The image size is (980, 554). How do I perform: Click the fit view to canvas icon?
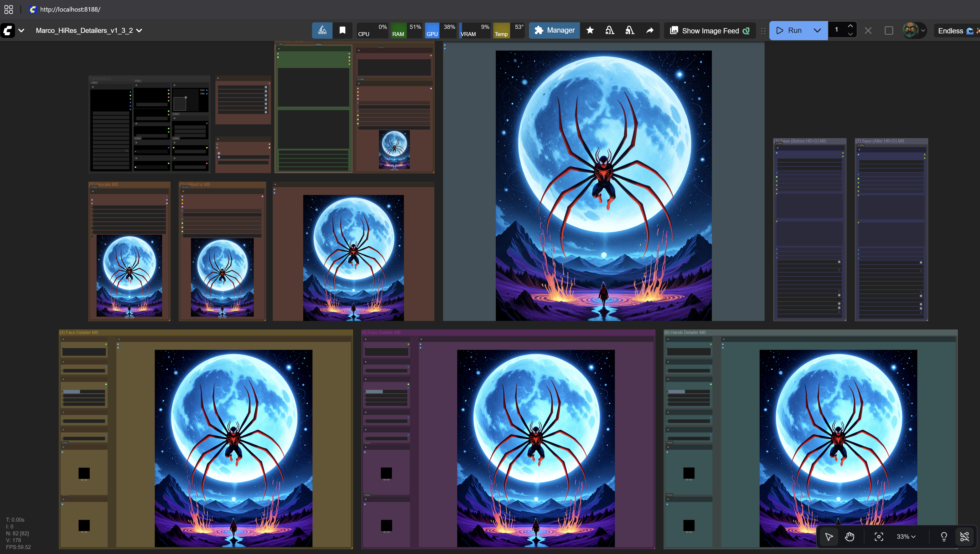point(878,536)
